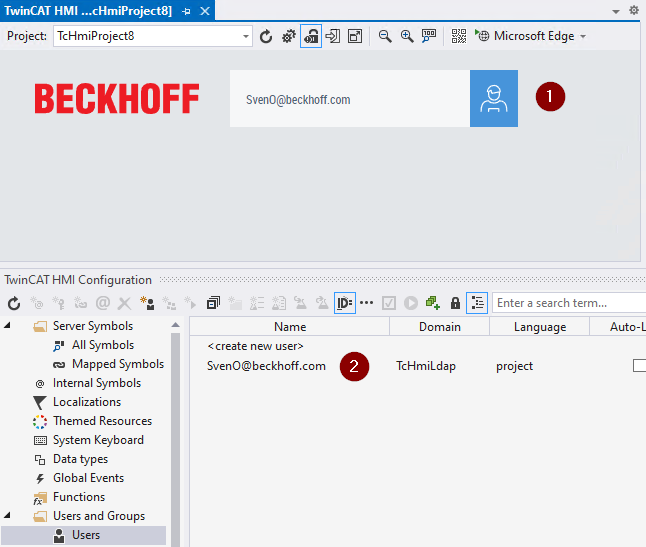Open view in external window icon
The image size is (646, 547).
click(x=355, y=36)
